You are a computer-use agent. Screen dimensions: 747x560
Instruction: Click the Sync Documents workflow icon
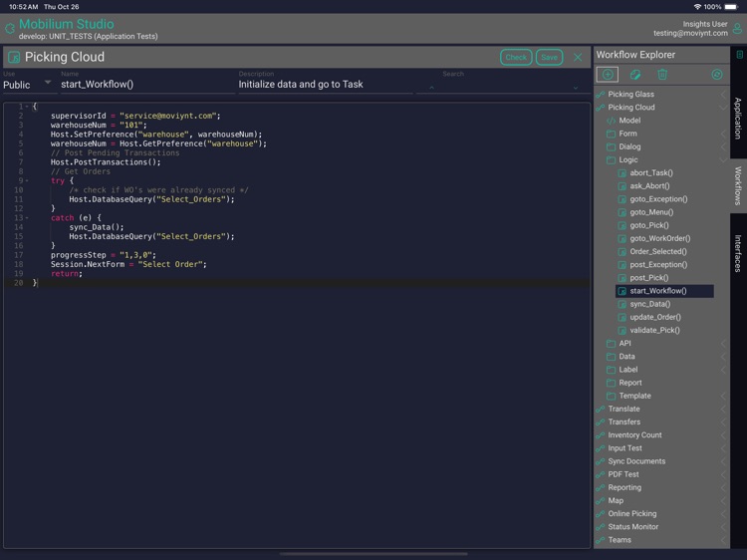tap(601, 461)
